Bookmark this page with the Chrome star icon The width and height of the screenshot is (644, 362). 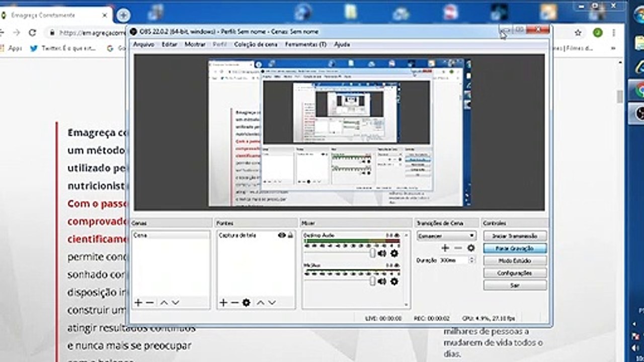579,33
